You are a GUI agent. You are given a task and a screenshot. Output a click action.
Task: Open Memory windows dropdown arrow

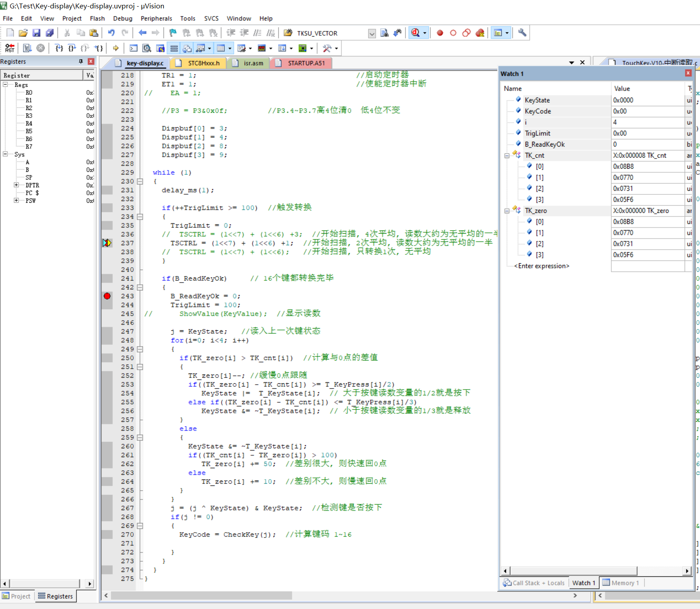(230, 48)
